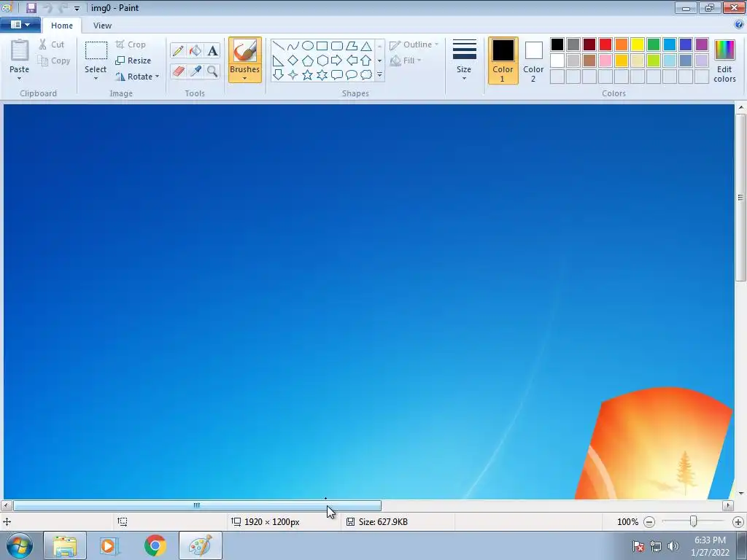
Task: Choose the Line shape
Action: click(279, 46)
